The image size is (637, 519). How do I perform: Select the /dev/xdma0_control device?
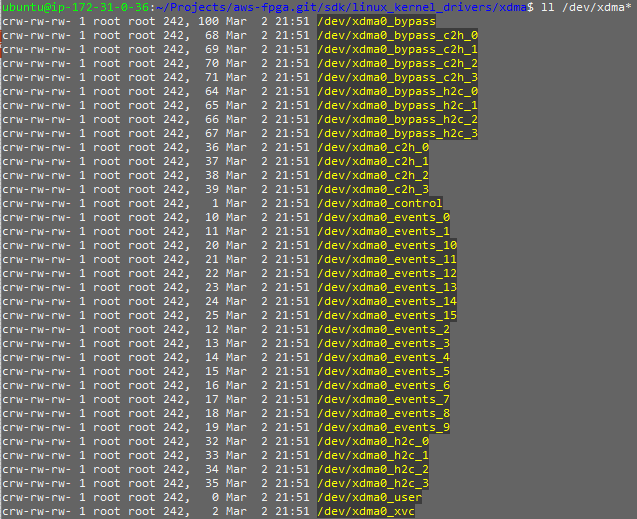(x=380, y=203)
